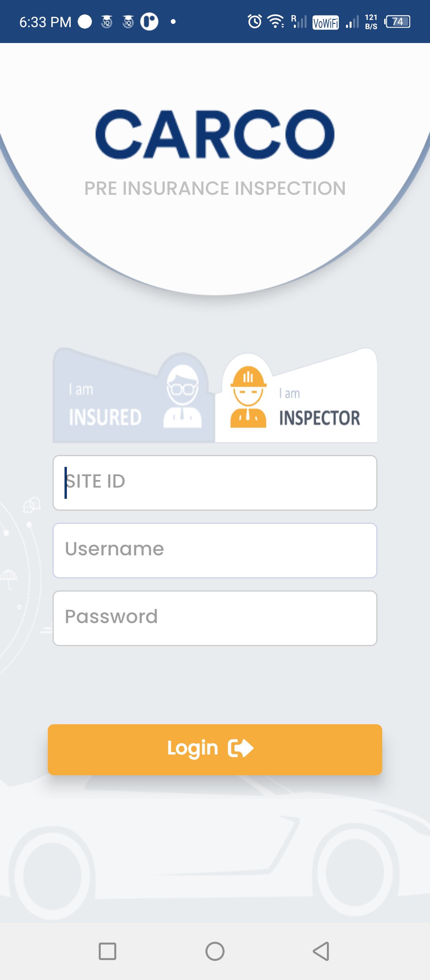
Task: Tap the Pre Insurance Inspection subtitle
Action: 215,188
